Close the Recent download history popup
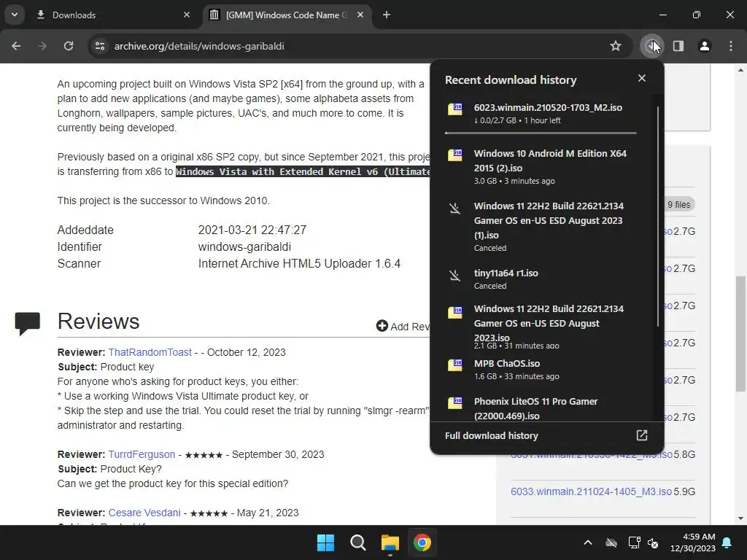 (x=642, y=78)
